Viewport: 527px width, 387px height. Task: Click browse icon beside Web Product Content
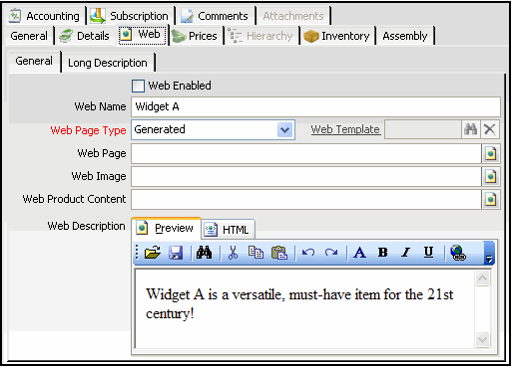(x=491, y=199)
